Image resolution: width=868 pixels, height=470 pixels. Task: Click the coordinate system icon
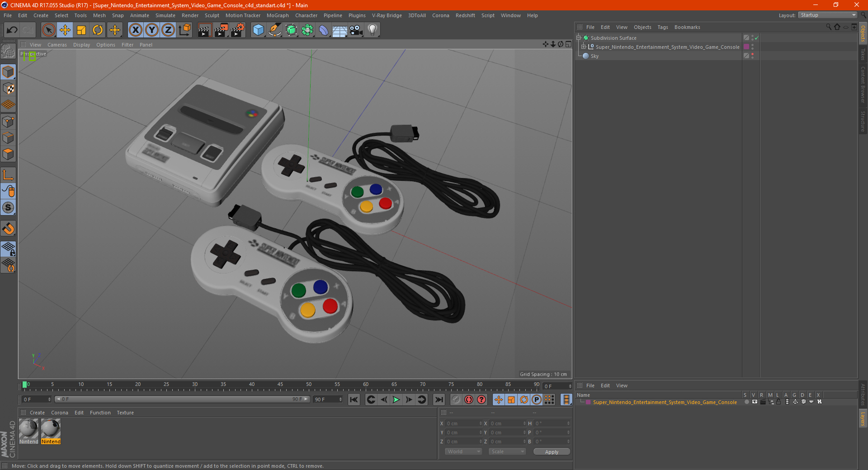coord(184,30)
